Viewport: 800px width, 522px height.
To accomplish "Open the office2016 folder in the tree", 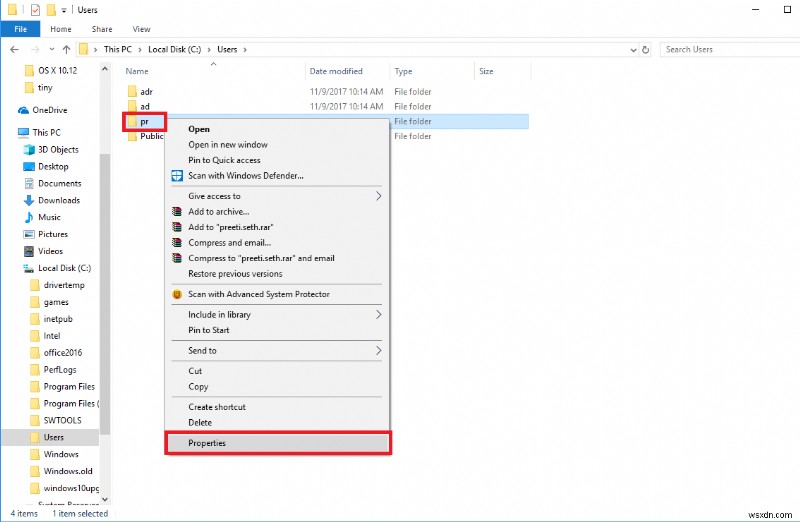I will [x=62, y=353].
